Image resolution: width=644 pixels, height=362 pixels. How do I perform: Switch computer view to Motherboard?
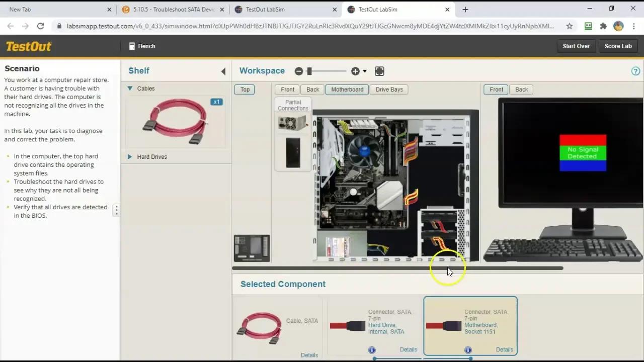coord(347,89)
